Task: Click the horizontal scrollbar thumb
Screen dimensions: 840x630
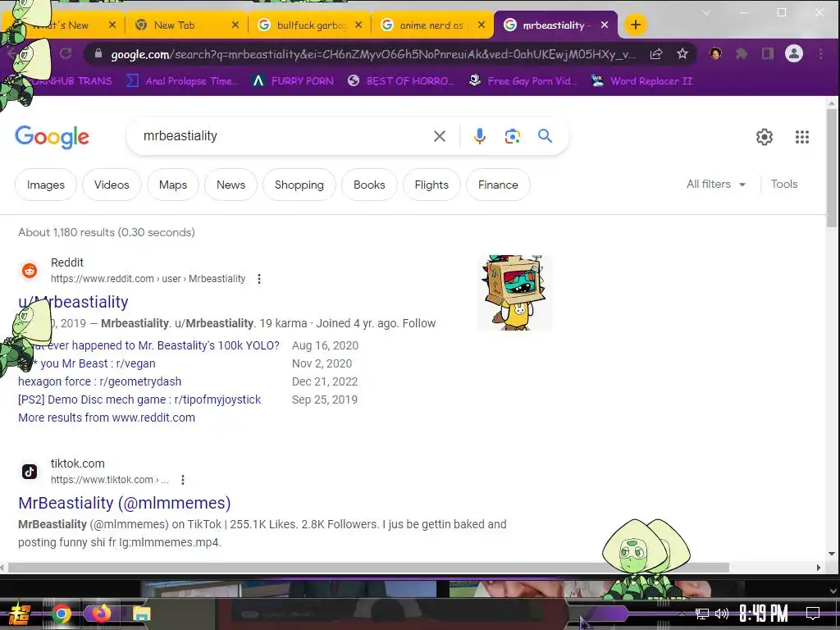Action: 368,568
